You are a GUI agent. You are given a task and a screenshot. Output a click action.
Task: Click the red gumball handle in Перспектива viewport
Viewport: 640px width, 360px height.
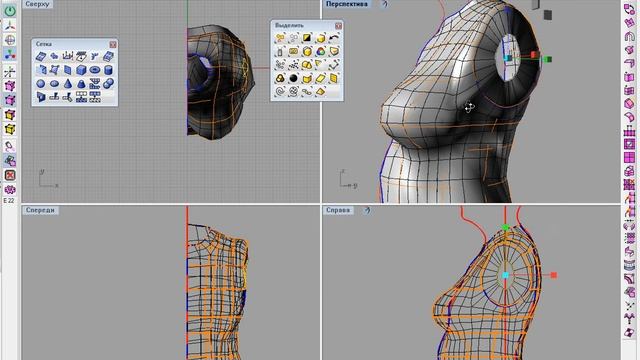[x=534, y=54]
